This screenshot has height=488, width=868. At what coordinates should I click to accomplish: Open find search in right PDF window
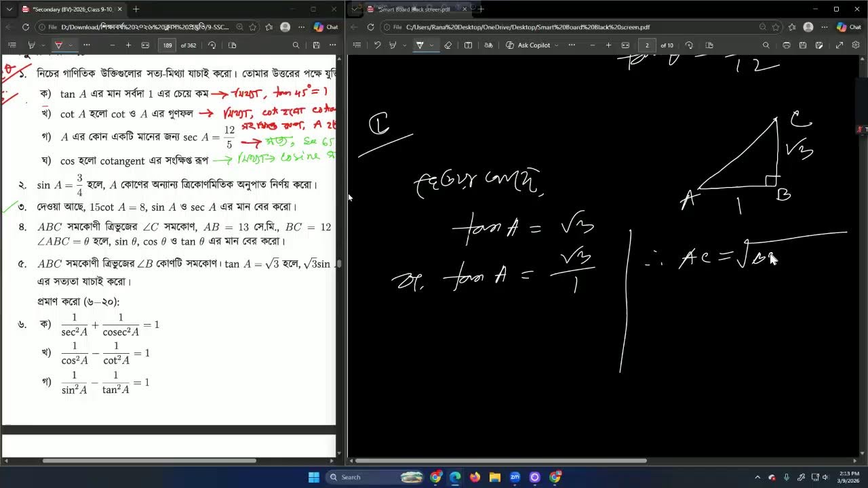pyautogui.click(x=766, y=45)
